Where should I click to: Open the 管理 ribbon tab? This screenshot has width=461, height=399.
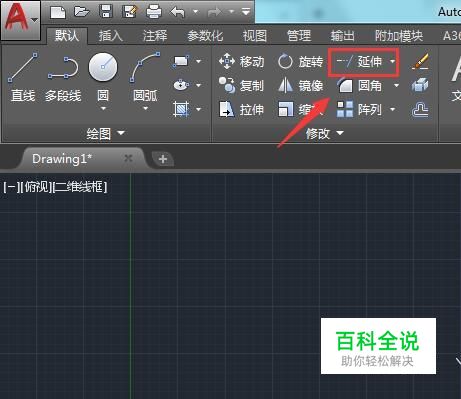(x=299, y=36)
